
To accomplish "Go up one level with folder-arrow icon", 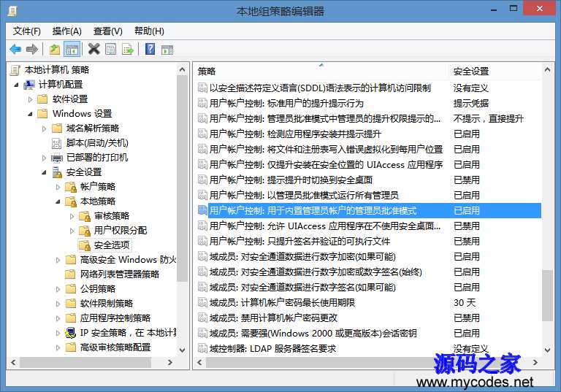I will [54, 50].
